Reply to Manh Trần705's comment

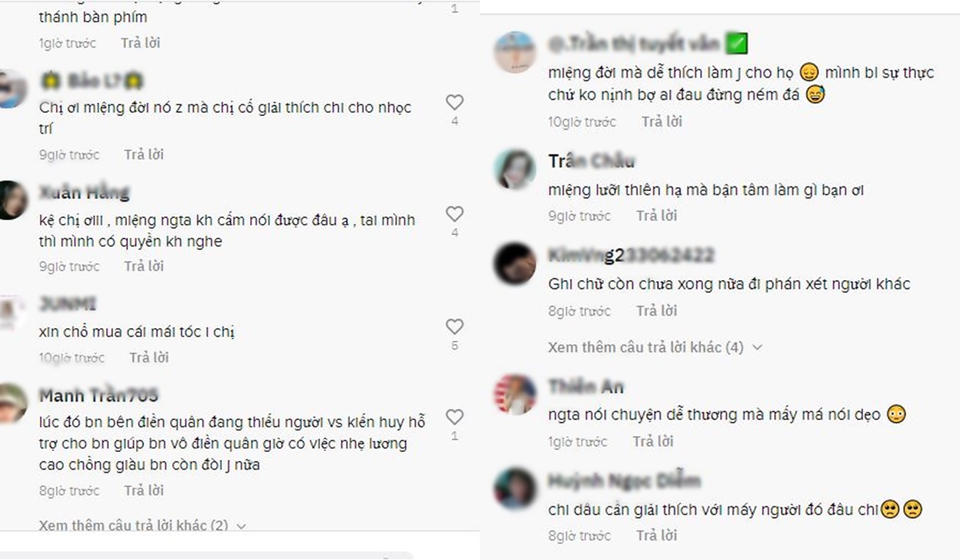pyautogui.click(x=144, y=490)
